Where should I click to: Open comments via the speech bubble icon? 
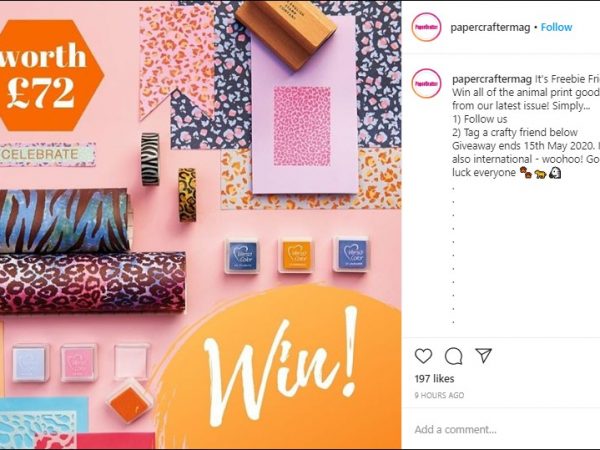click(453, 356)
